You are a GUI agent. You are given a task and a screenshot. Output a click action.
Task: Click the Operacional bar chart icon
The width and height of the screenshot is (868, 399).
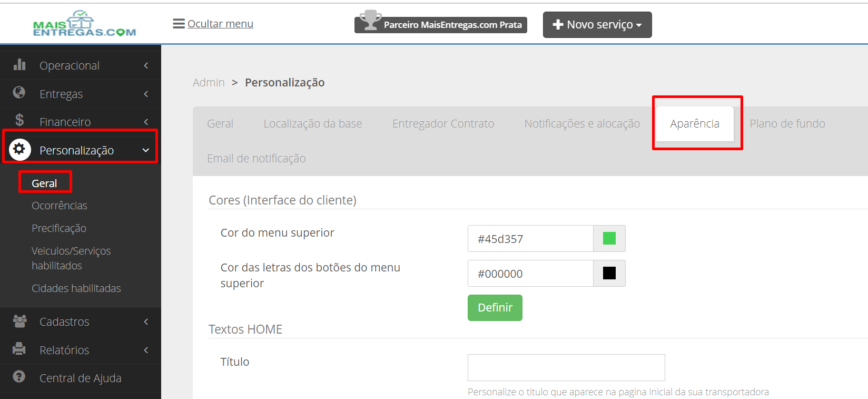[x=19, y=64]
